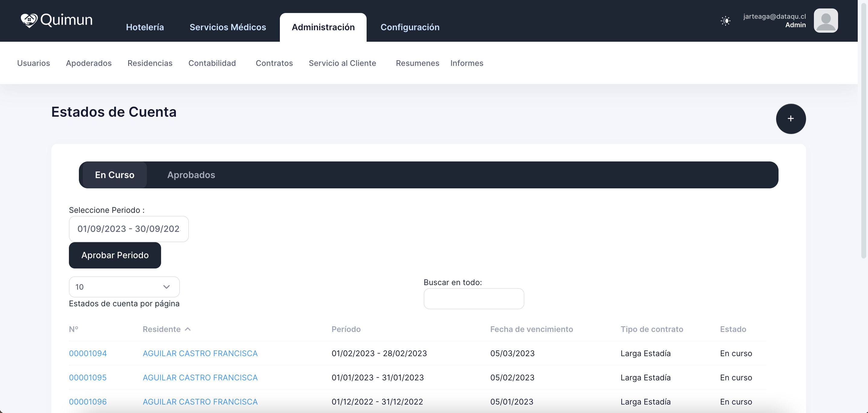This screenshot has width=868, height=413.
Task: Open AGUILAR CASTRO FRANCISCA in row 00001095
Action: point(200,377)
